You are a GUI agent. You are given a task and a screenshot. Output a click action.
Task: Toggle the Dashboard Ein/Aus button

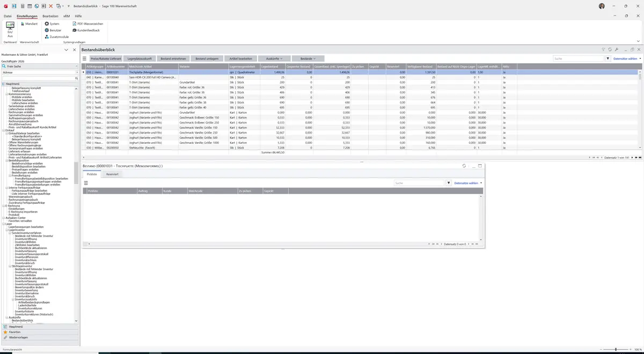(x=10, y=29)
